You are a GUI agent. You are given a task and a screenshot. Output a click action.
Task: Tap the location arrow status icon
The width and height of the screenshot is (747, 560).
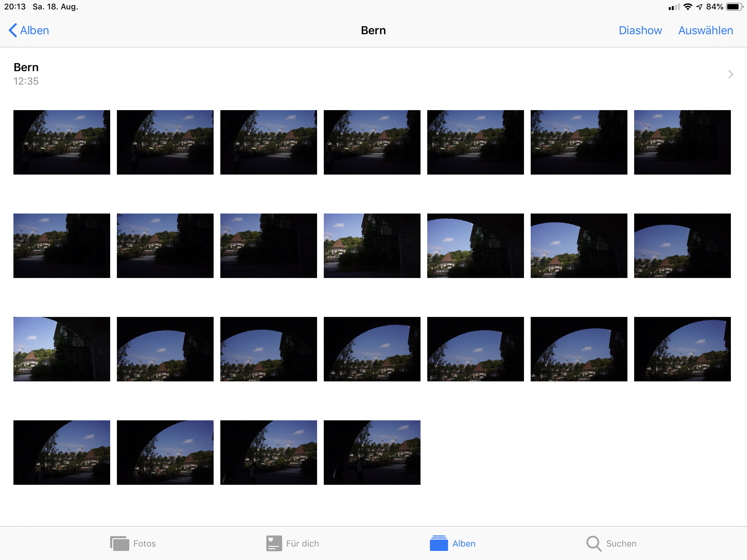(x=699, y=7)
